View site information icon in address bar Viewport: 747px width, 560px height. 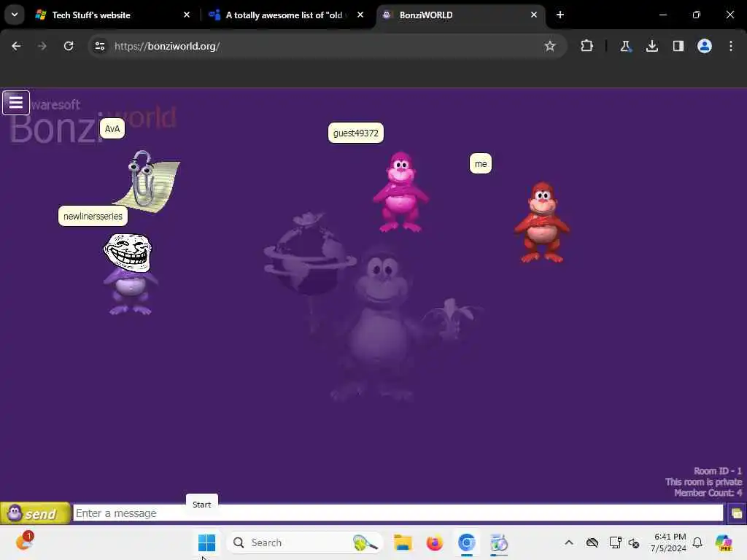coord(99,46)
